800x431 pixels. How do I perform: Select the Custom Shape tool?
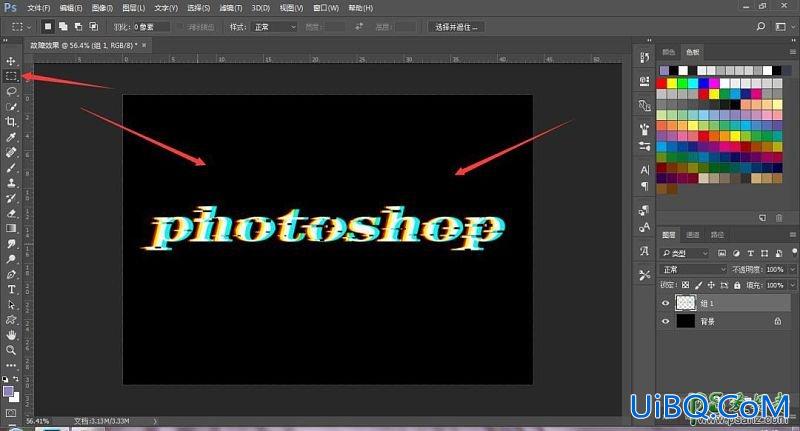click(11, 320)
